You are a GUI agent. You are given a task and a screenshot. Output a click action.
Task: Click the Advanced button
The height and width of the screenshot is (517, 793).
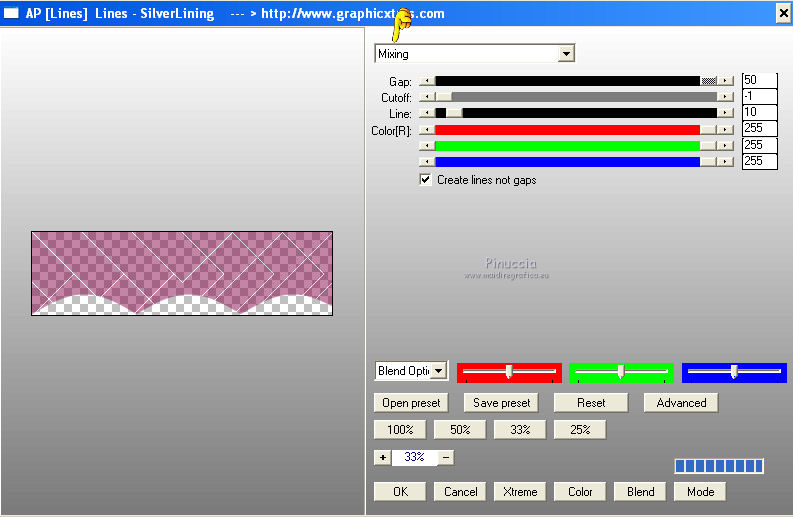[681, 403]
